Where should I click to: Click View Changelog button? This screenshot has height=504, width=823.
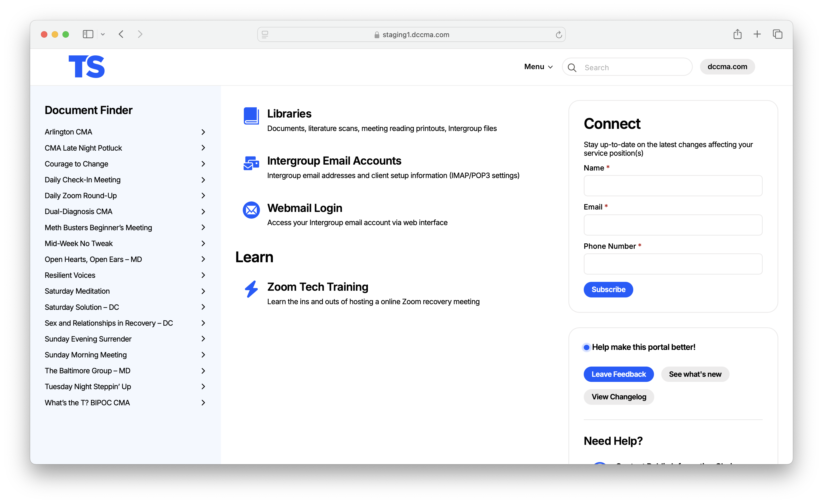click(x=618, y=397)
